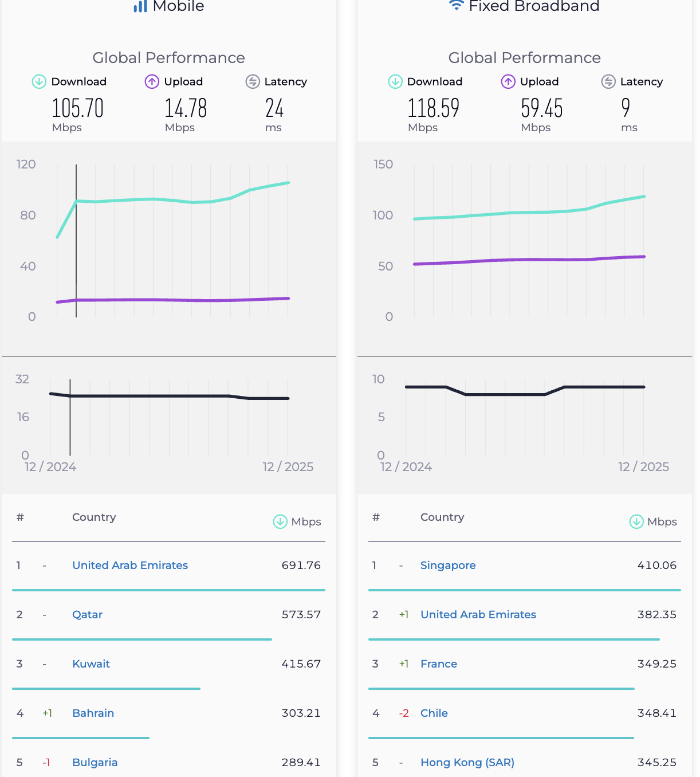Select Bahrain in the Mobile ranking
The height and width of the screenshot is (777, 700).
(93, 713)
